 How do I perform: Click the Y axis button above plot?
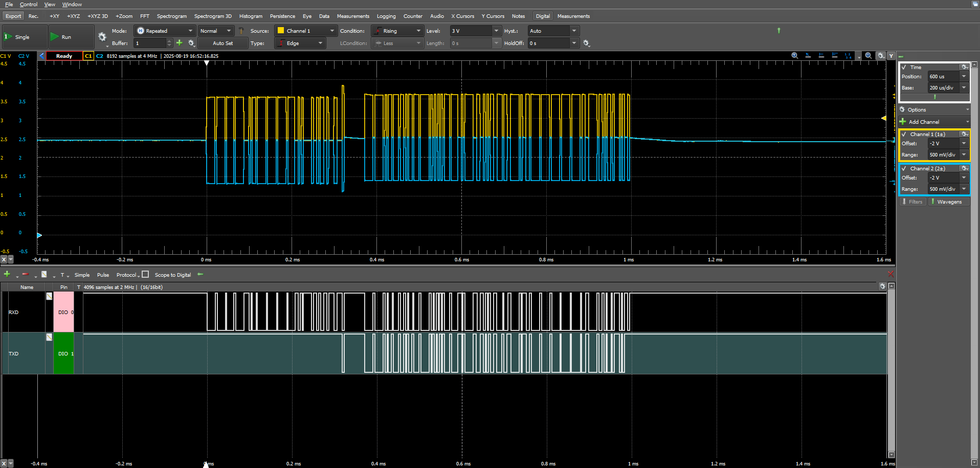[x=891, y=56]
